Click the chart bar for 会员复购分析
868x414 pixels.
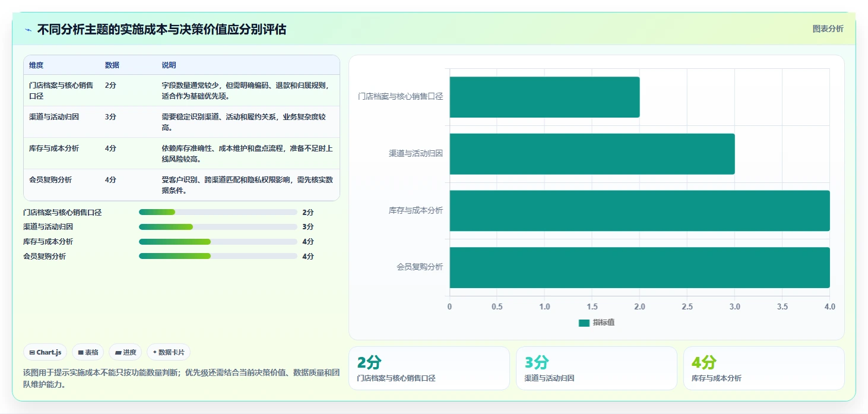pos(639,267)
